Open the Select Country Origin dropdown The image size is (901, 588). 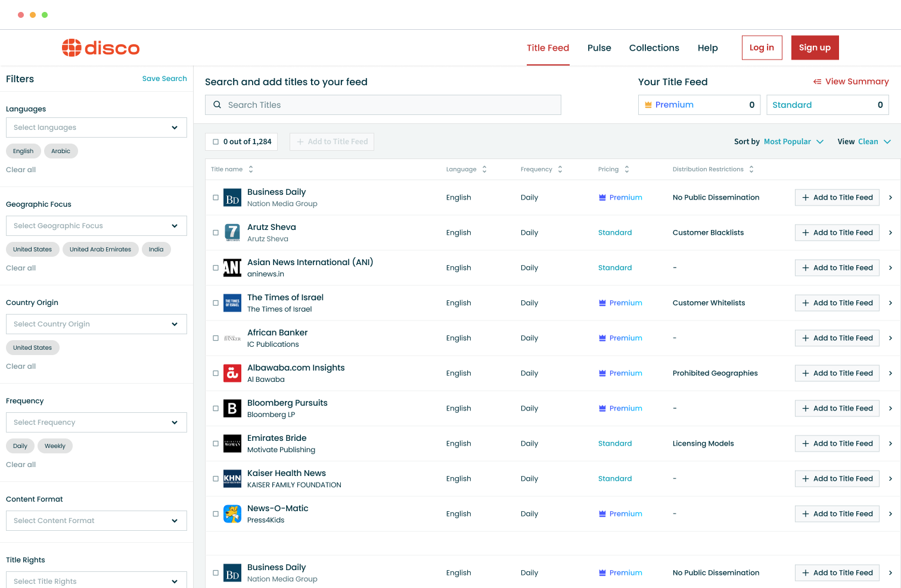click(x=97, y=324)
